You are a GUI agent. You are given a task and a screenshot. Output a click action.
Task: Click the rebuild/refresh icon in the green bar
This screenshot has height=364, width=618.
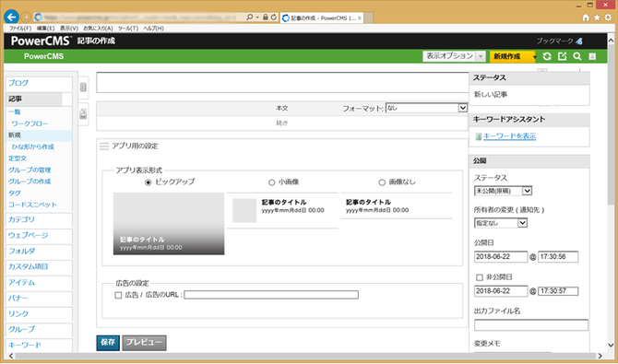pos(547,56)
